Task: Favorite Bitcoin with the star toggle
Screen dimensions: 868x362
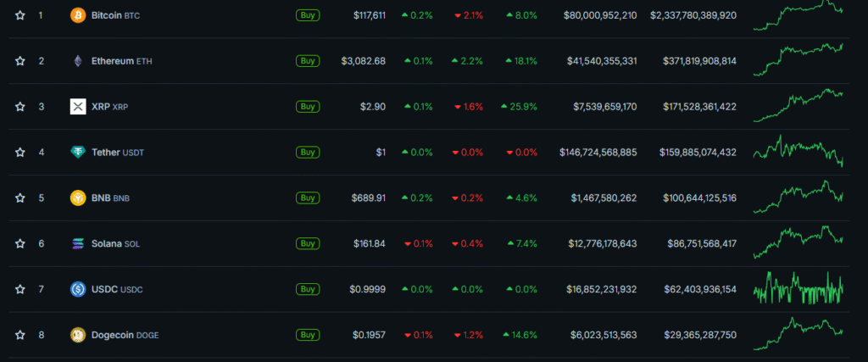Action: click(x=19, y=15)
